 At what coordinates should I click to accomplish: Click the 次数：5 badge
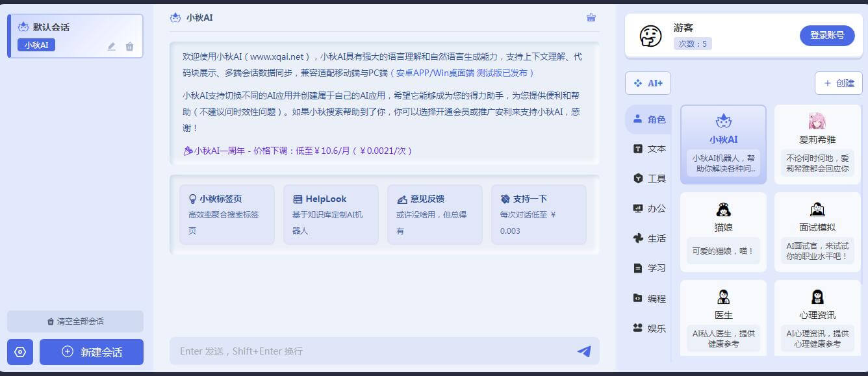693,44
